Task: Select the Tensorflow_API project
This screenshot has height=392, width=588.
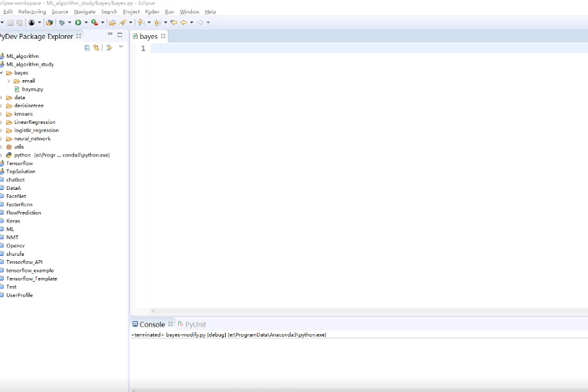Action: pyautogui.click(x=24, y=262)
